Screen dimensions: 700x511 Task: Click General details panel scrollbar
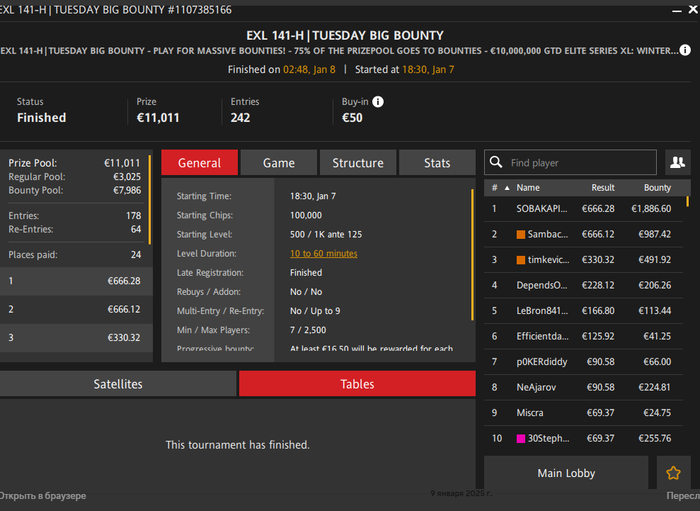coord(472,255)
